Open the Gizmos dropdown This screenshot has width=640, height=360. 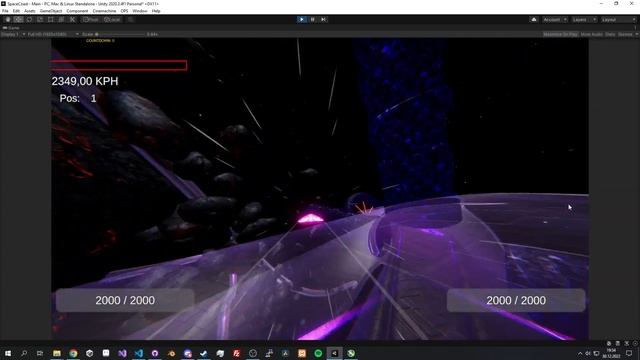click(627, 34)
